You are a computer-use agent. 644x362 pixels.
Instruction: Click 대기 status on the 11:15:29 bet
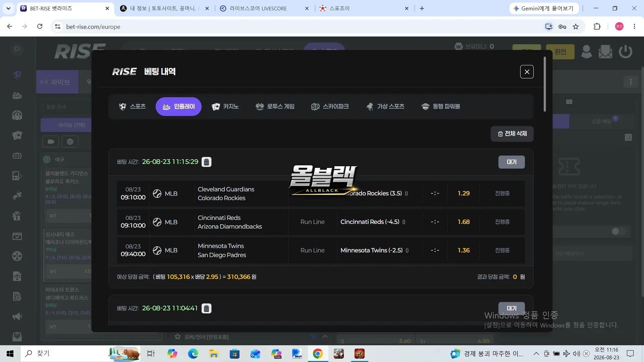(512, 162)
